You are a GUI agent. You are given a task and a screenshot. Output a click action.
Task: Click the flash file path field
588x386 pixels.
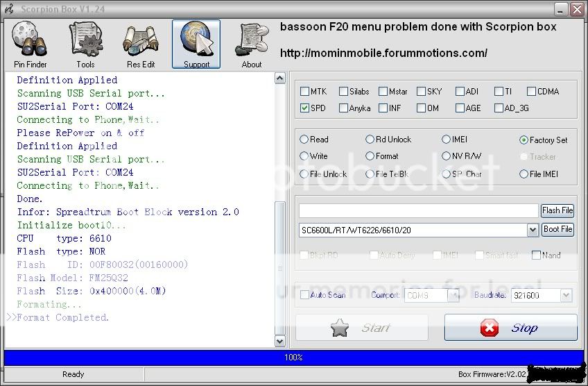coord(419,210)
